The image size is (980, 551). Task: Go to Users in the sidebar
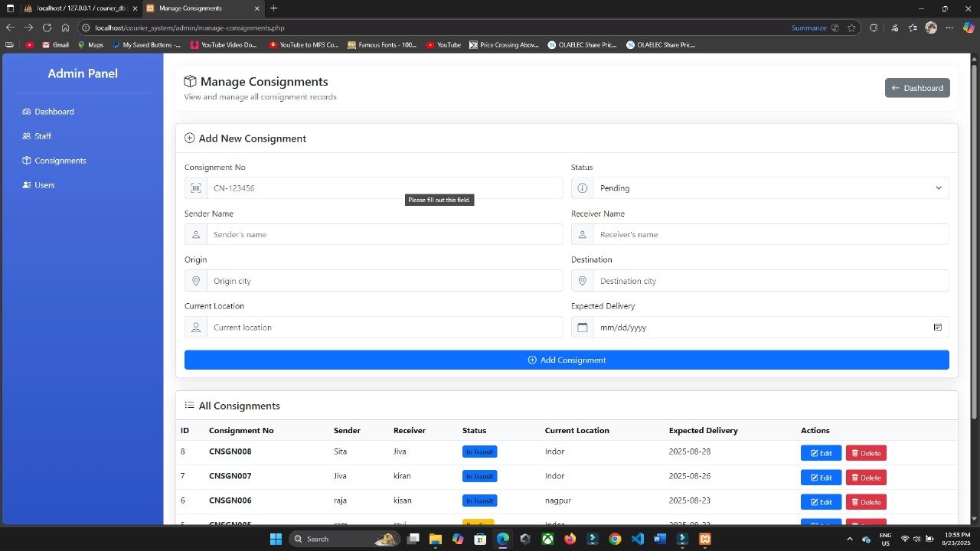[x=44, y=185]
